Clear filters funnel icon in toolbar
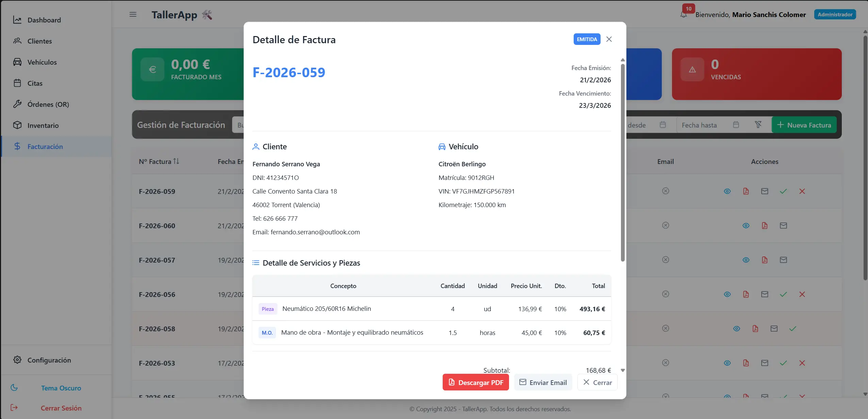 point(758,124)
